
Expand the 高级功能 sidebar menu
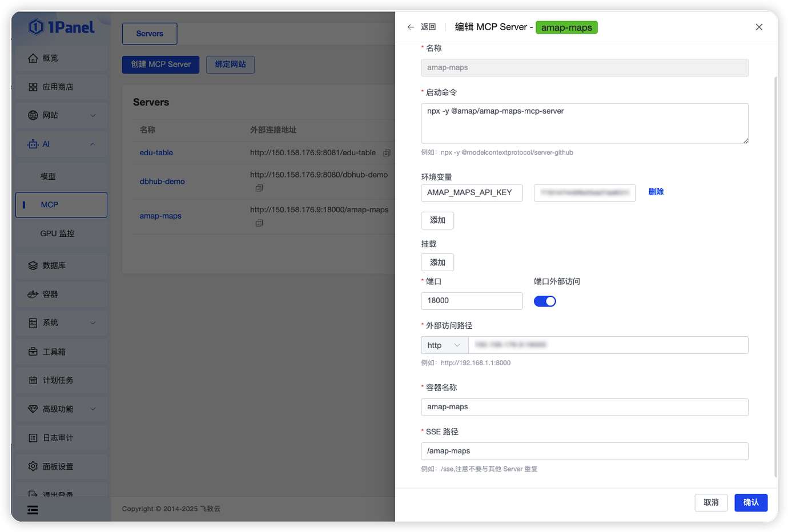[61, 409]
